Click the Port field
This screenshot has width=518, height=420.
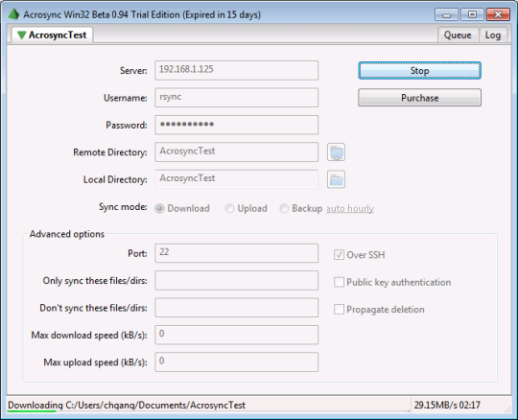coord(237,253)
